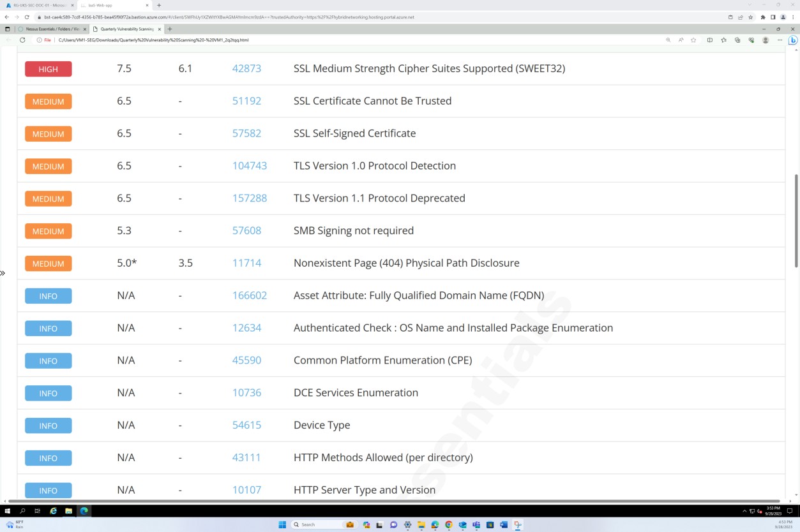This screenshot has width=800, height=532.
Task: Select text 'TLS Version 1.1 Protocol Deprecated'
Action: coord(379,198)
